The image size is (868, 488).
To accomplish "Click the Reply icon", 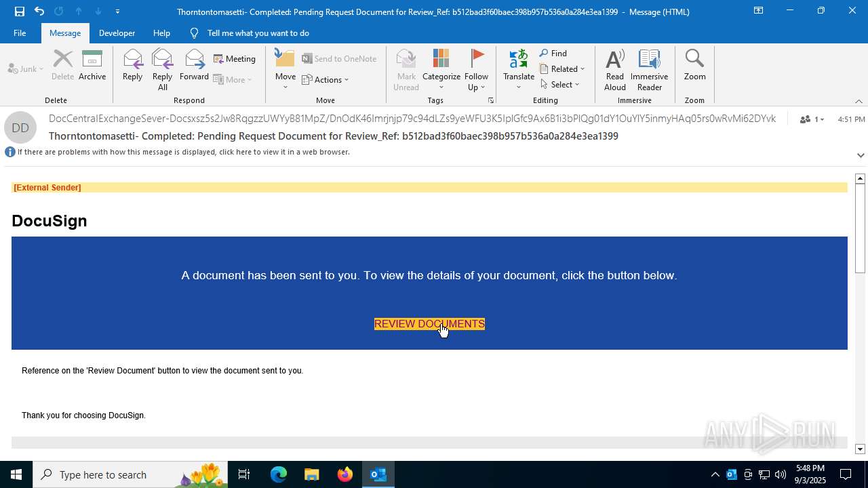I will (x=132, y=65).
